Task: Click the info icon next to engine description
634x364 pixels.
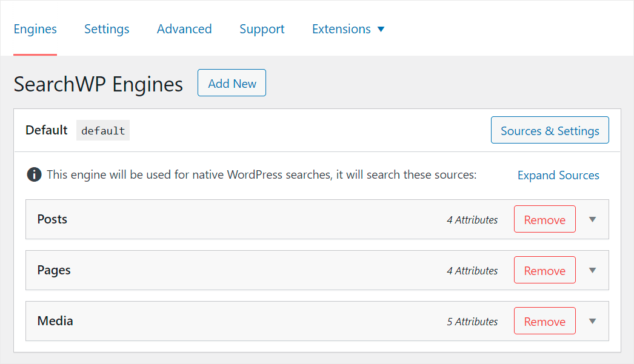Action: [x=35, y=174]
